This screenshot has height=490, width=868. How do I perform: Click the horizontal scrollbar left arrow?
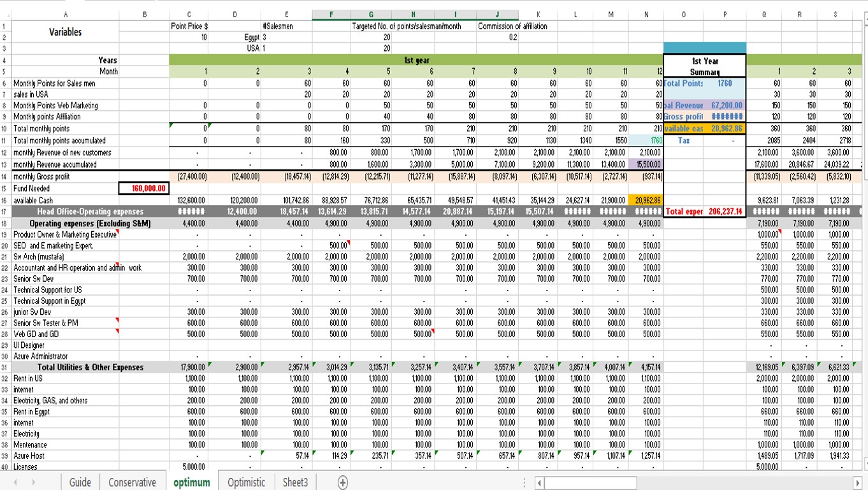540,482
